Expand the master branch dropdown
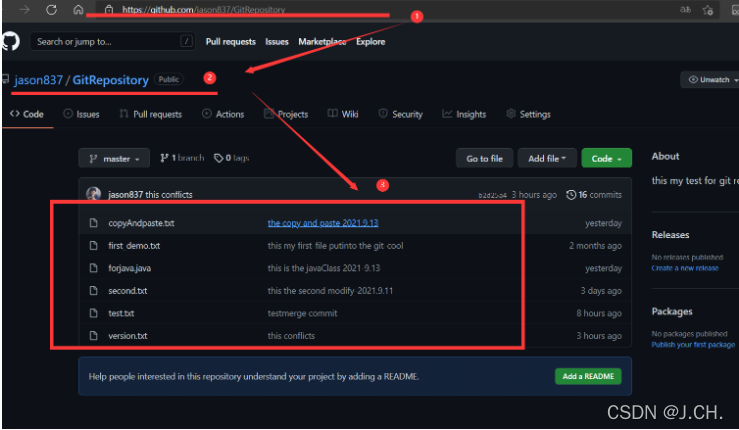This screenshot has width=739, height=430. (114, 158)
